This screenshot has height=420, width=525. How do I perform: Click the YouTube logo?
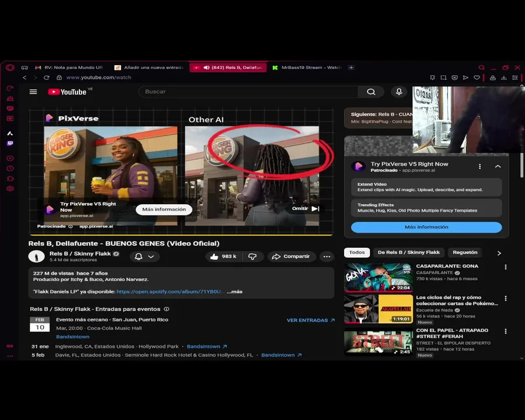[67, 92]
